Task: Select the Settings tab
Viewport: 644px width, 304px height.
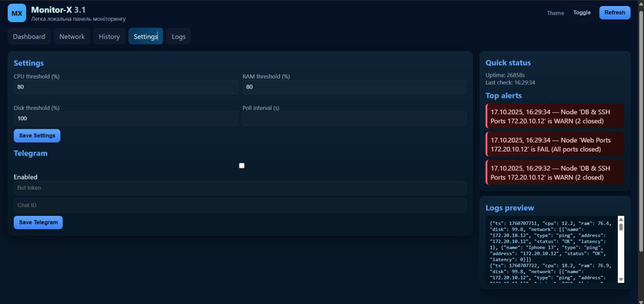Action: pos(145,36)
